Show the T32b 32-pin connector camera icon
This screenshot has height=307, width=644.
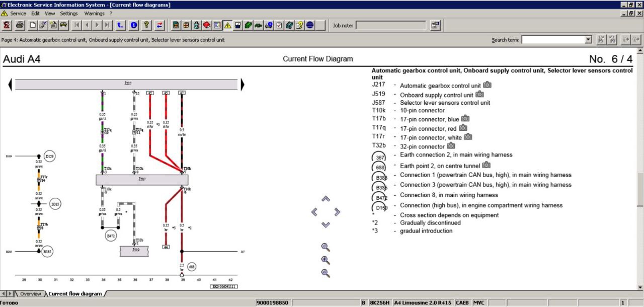point(451,146)
